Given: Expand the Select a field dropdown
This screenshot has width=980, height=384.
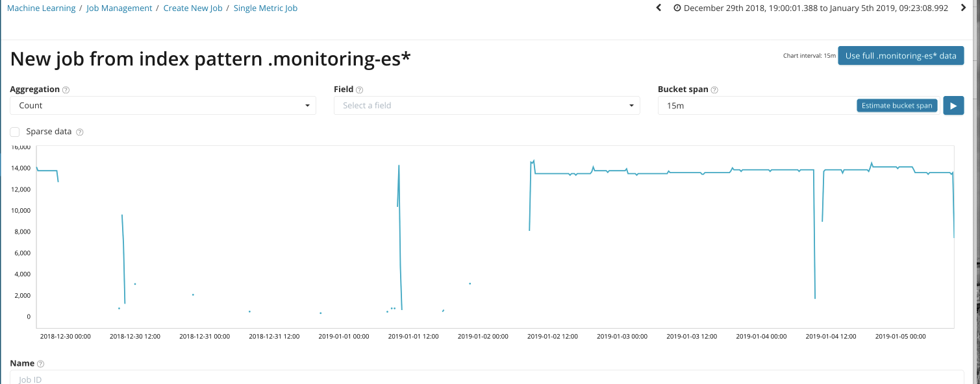Looking at the screenshot, I should pyautogui.click(x=486, y=106).
